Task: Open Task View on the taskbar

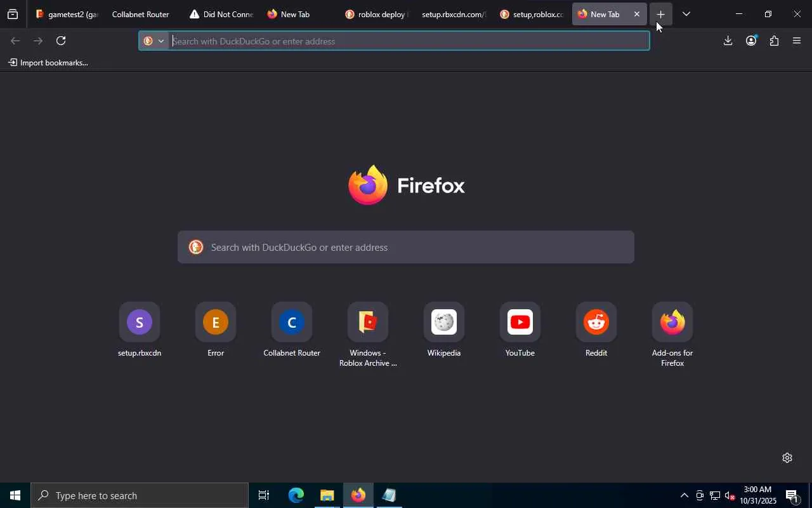Action: coord(264,495)
